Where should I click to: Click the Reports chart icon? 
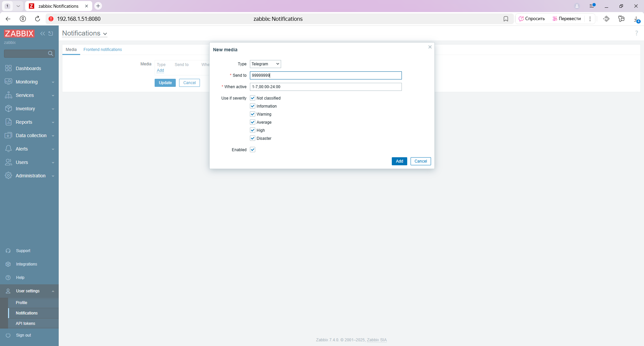point(8,122)
